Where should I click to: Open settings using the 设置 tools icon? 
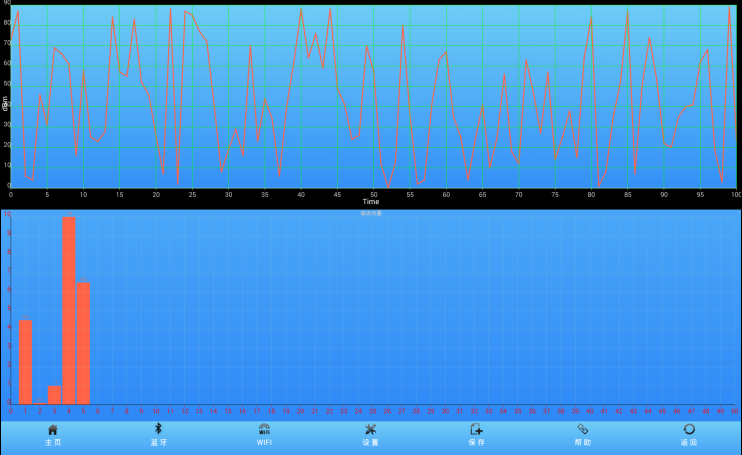pyautogui.click(x=370, y=429)
